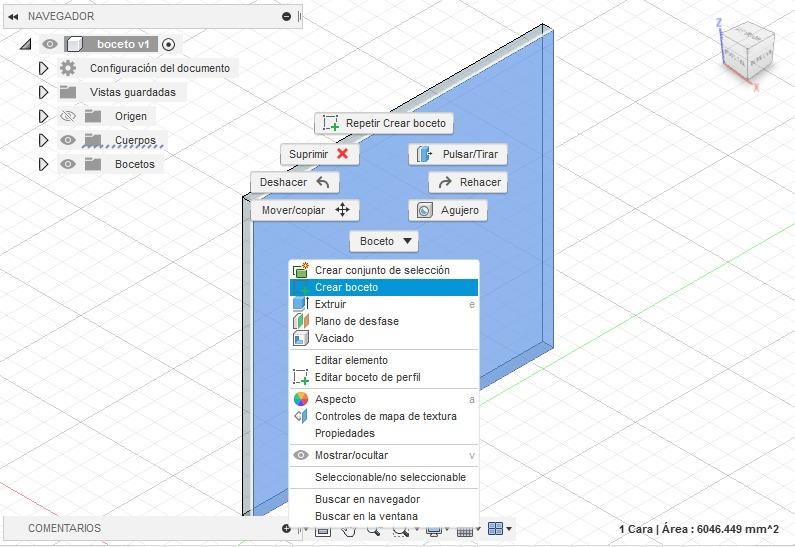Expand Configuración del documento
Screen dimensions: 795x547
pos(44,68)
